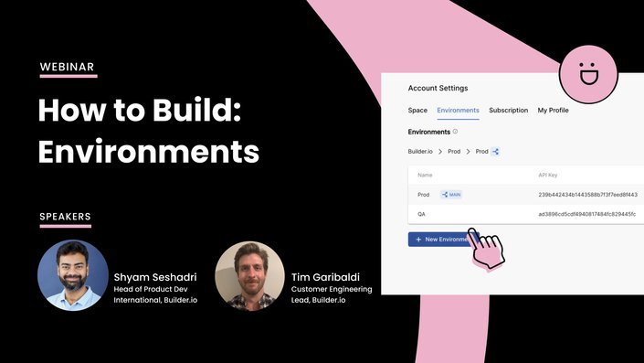The width and height of the screenshot is (644, 363).
Task: Go to the My Profile tab
Action: click(554, 110)
